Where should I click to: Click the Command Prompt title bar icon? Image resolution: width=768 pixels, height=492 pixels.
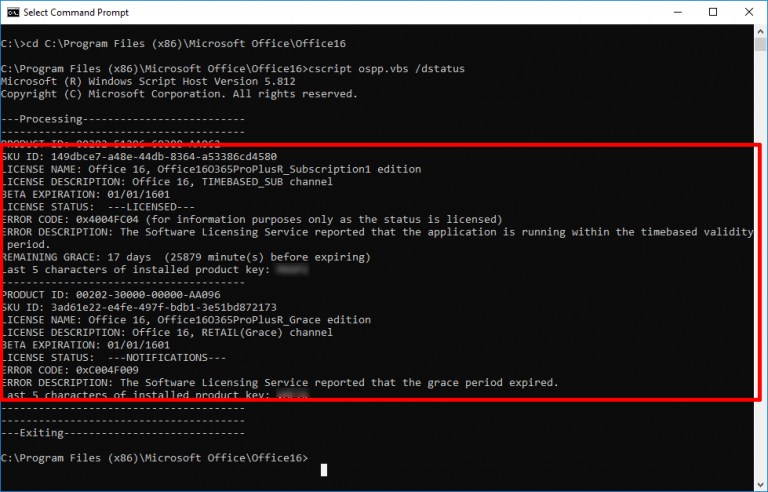[x=11, y=12]
